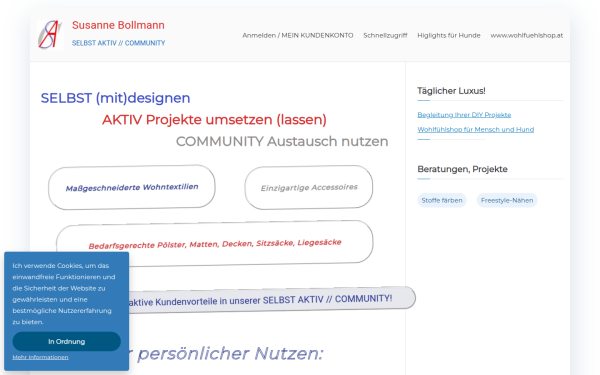Image resolution: width=600 pixels, height=375 pixels.
Task: Click Bedarfsgerechte Pölster, Matten, Decken bubble
Action: tap(215, 243)
